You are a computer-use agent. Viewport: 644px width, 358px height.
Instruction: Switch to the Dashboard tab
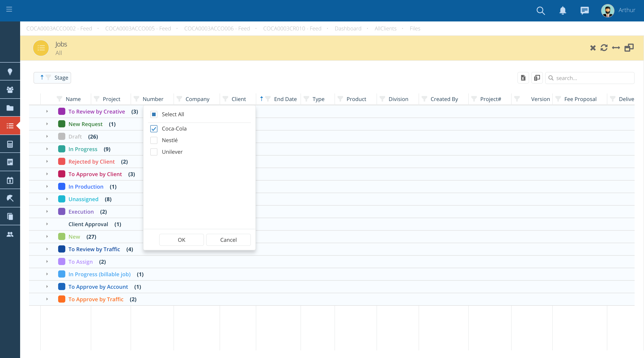coord(348,28)
